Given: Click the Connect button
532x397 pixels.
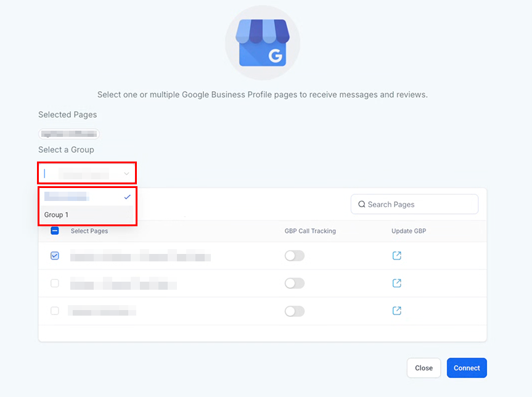Looking at the screenshot, I should [x=467, y=368].
